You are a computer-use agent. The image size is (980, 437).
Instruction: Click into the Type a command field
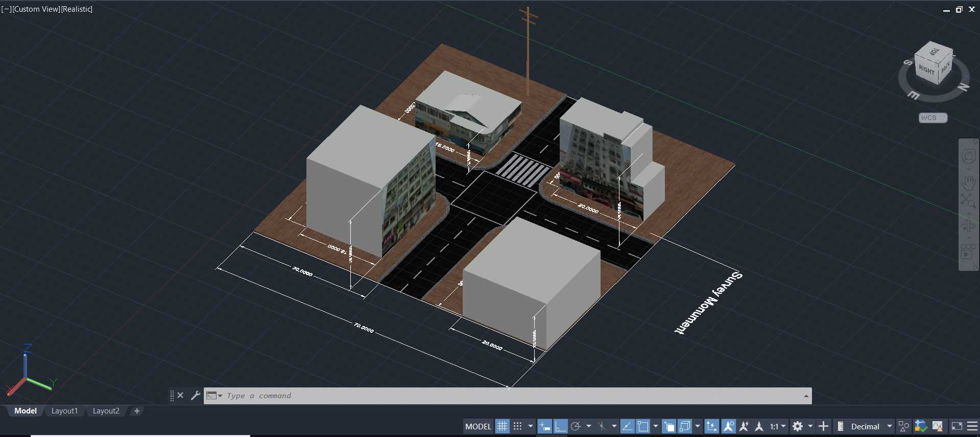coord(511,396)
